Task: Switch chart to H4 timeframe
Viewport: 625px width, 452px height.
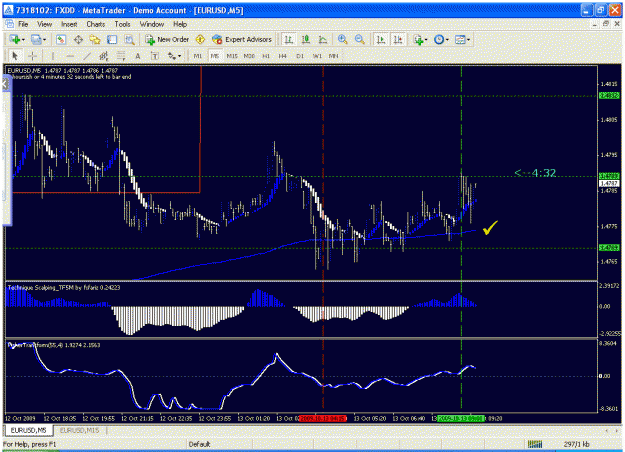Action: [283, 56]
